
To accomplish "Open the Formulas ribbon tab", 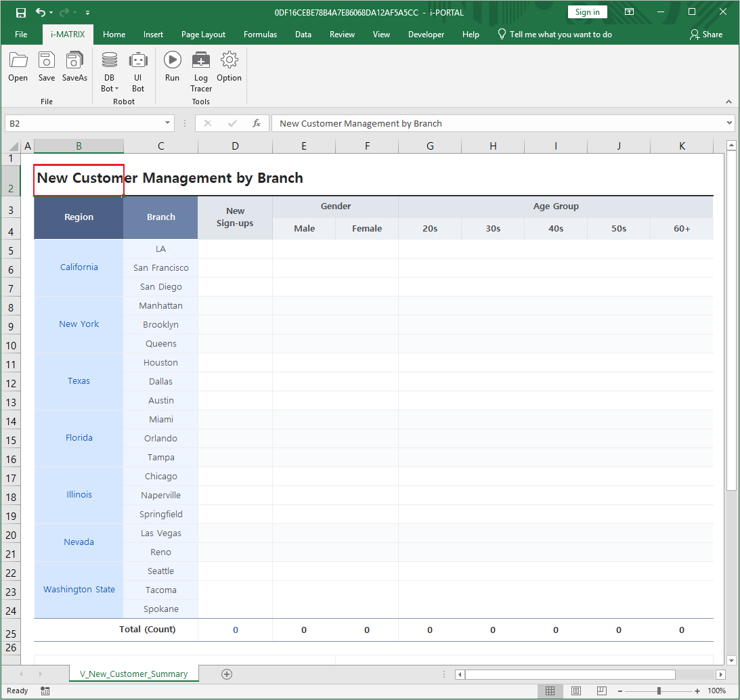I will (x=260, y=35).
